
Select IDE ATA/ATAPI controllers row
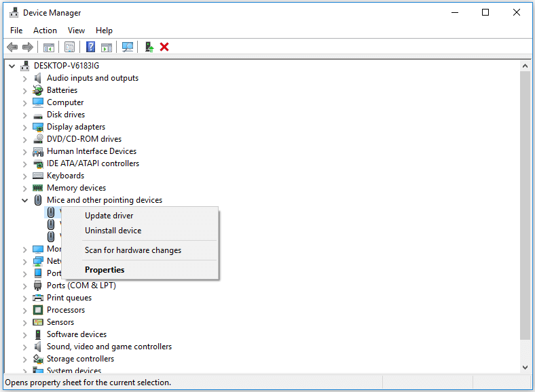93,163
